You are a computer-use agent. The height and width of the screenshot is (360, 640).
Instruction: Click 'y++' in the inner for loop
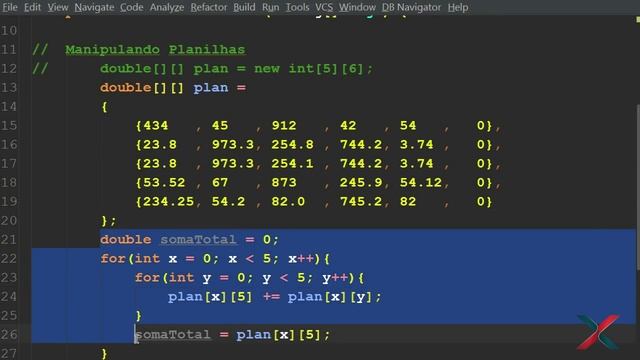pyautogui.click(x=335, y=278)
